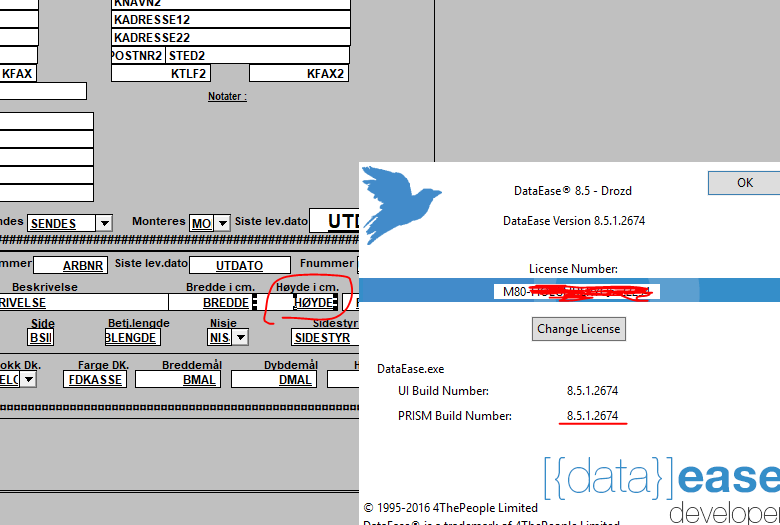Open the SENDES dropdown arrow
Image resolution: width=780 pixels, height=525 pixels.
tap(104, 223)
